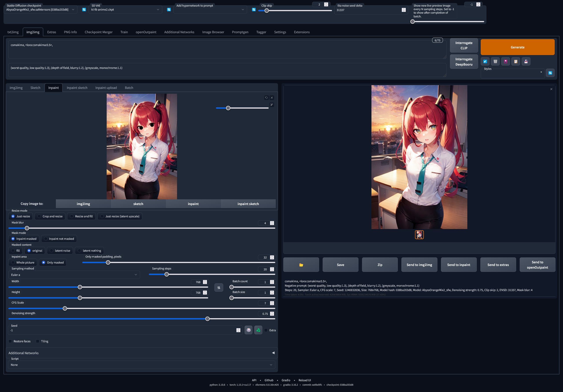Open the Script dropdown

141,365
